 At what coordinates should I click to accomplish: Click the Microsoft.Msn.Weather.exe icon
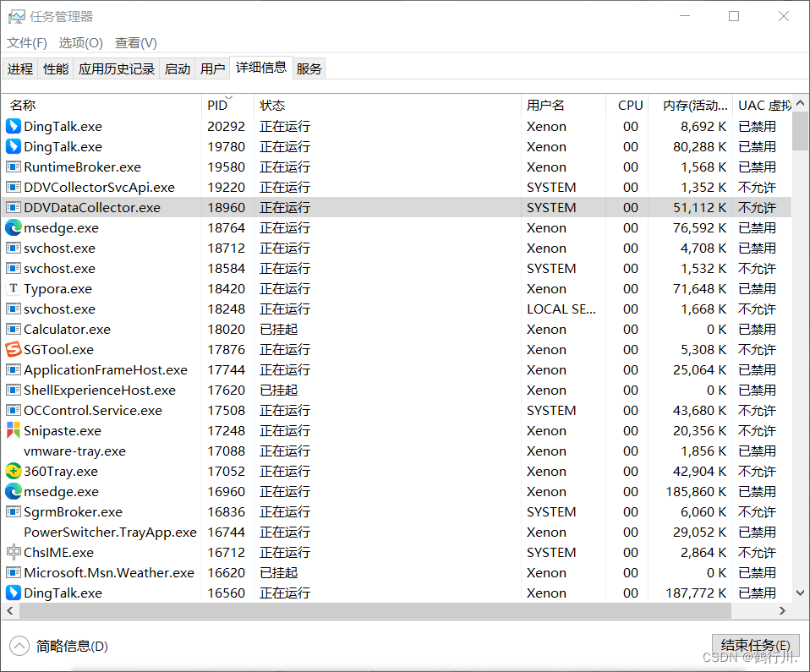click(14, 573)
